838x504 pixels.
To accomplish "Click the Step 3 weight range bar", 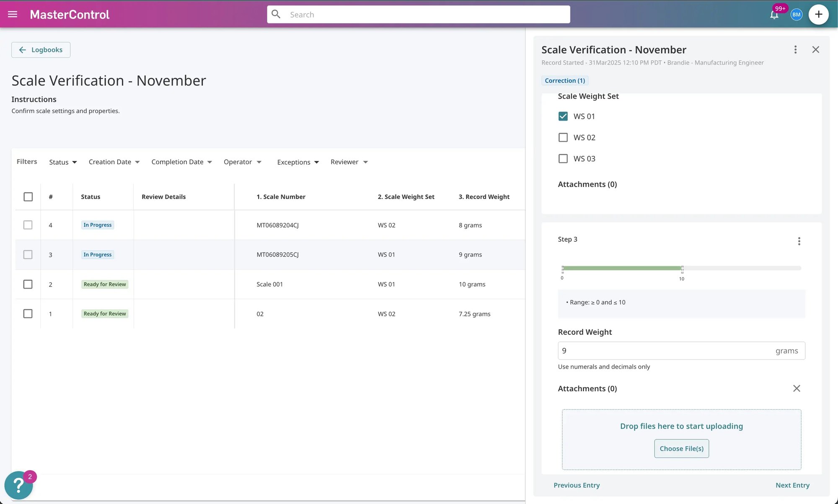I will click(x=681, y=268).
